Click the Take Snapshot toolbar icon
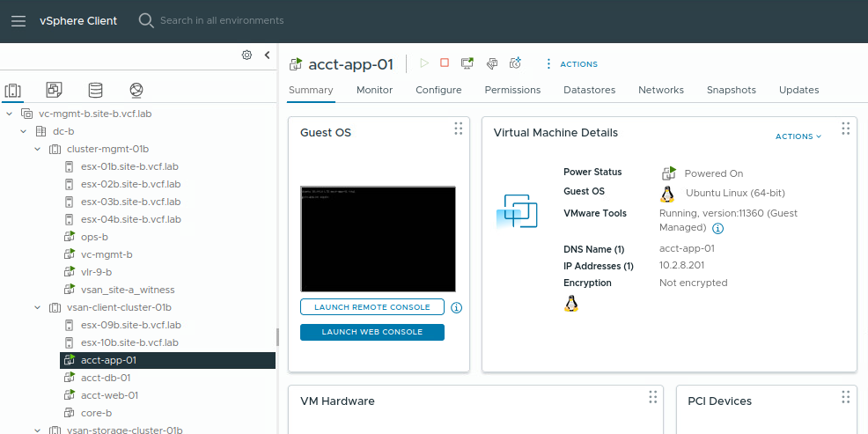Viewport: 868px width, 434px height. 516,63
